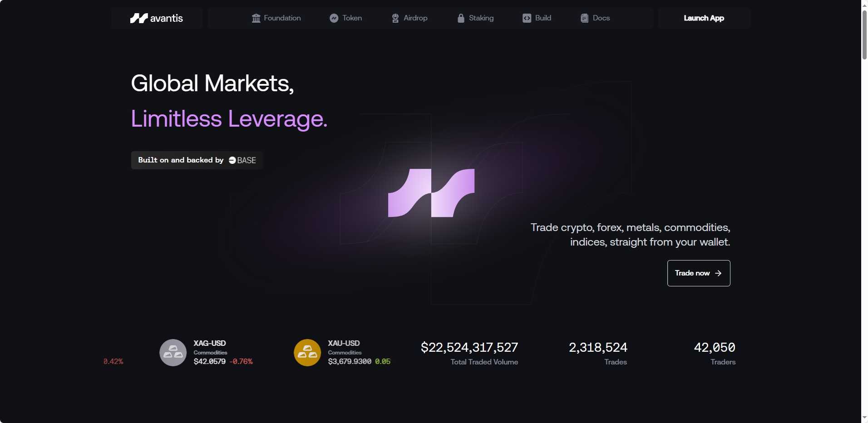This screenshot has width=868, height=423.
Task: Click the large purple Avantis hero logo
Action: (x=431, y=193)
